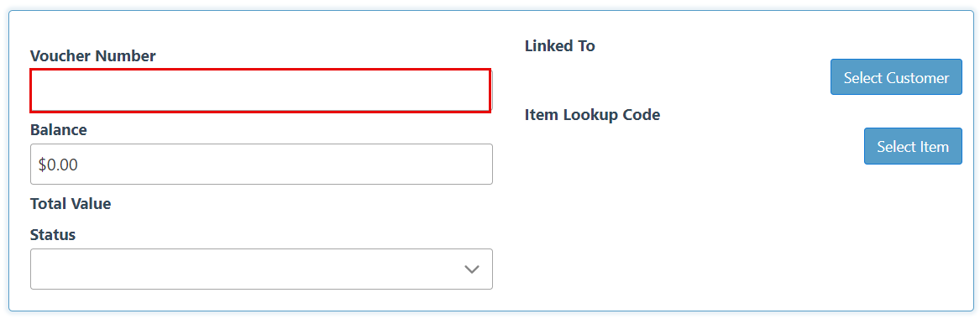Click the Item Lookup Code label
Screen dimensions: 980x319
click(592, 115)
